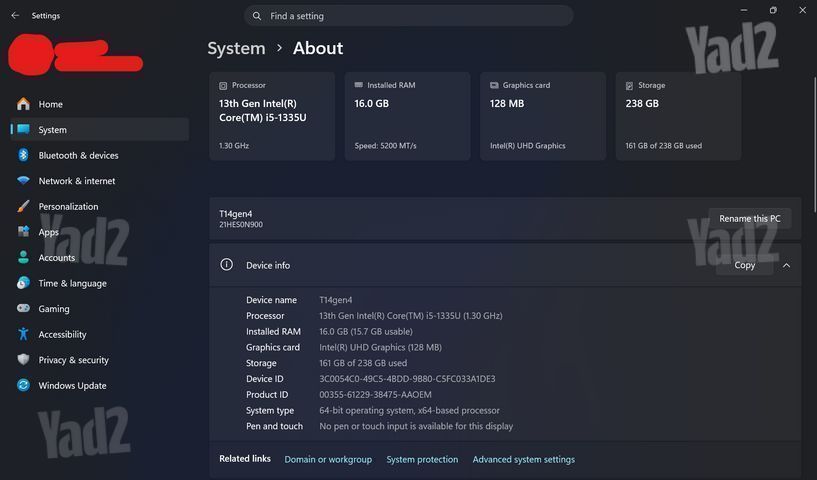Viewport: 817px width, 480px height.
Task: Click the Device info circle icon
Action: (x=227, y=265)
